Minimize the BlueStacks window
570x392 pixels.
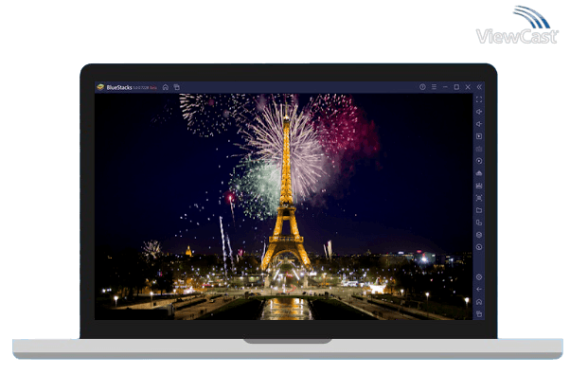tap(445, 87)
